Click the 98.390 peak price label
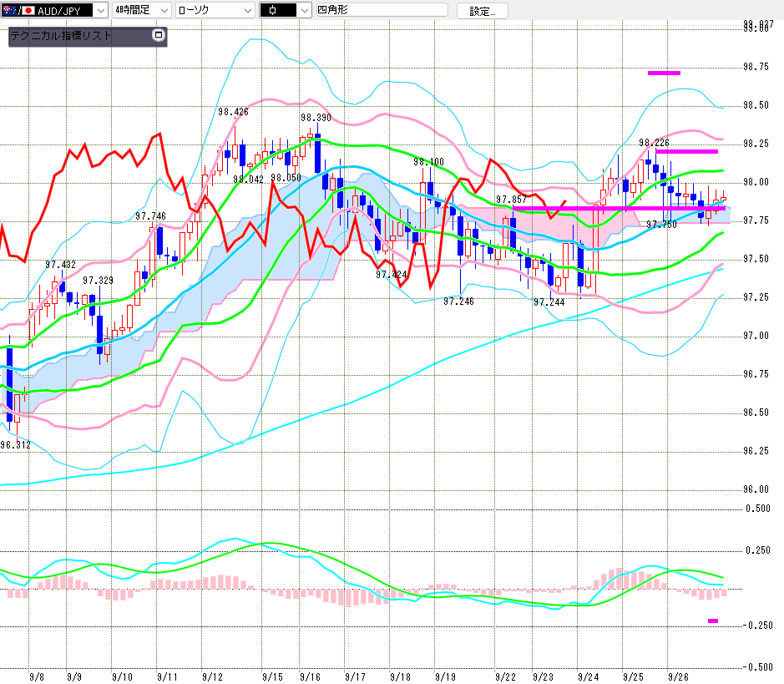 point(316,119)
